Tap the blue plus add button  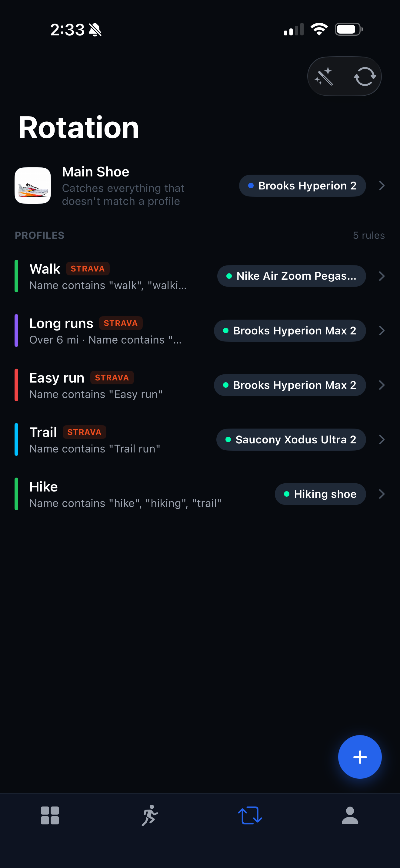[x=359, y=757]
